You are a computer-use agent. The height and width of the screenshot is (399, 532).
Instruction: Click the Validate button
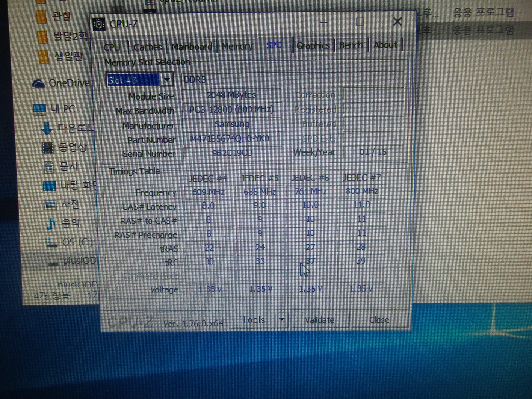pos(320,320)
